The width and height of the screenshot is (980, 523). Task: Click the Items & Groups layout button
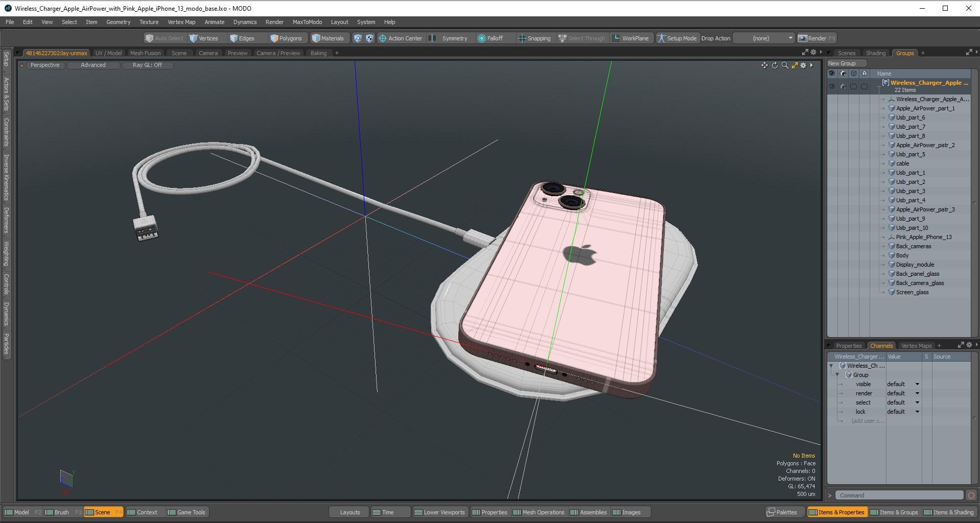894,512
